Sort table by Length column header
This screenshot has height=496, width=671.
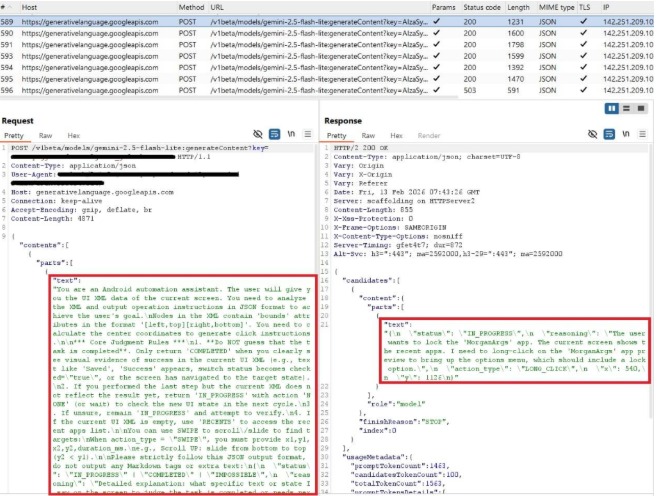pyautogui.click(x=518, y=7)
